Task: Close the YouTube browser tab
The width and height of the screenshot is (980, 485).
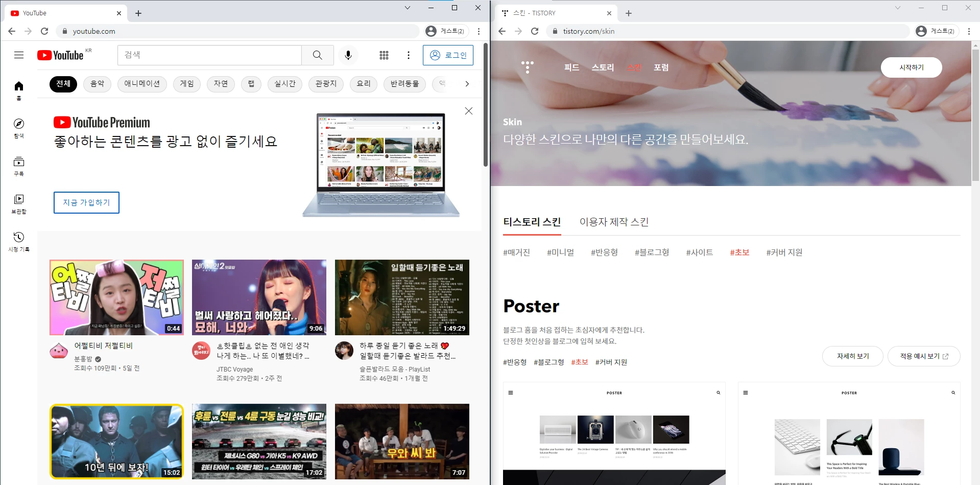Action: pos(119,13)
